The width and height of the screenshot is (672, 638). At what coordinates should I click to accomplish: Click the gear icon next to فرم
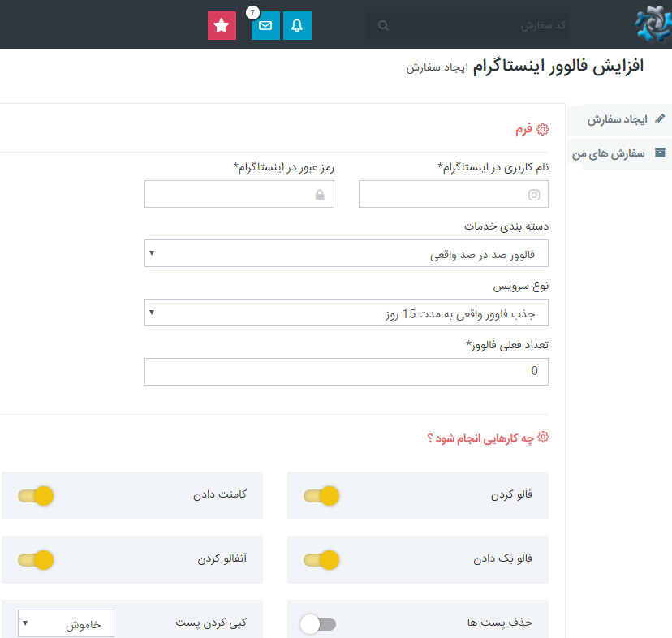543,130
